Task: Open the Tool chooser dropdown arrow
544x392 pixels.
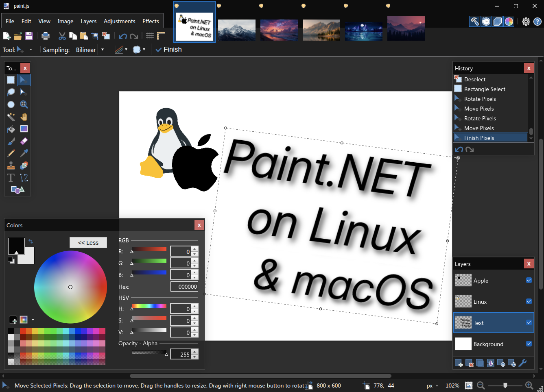Action: (x=31, y=50)
